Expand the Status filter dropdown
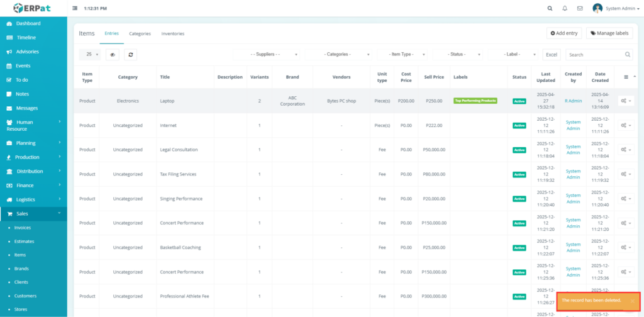 click(457, 55)
